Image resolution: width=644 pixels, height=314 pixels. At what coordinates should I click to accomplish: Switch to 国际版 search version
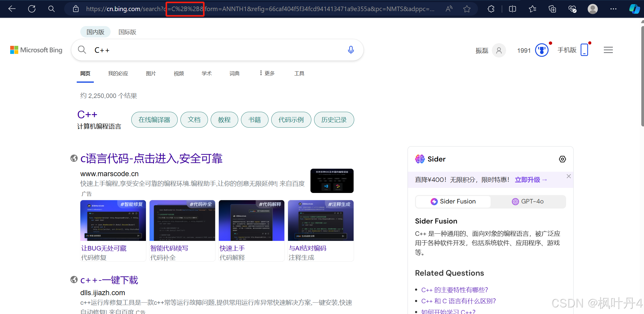[x=127, y=32]
